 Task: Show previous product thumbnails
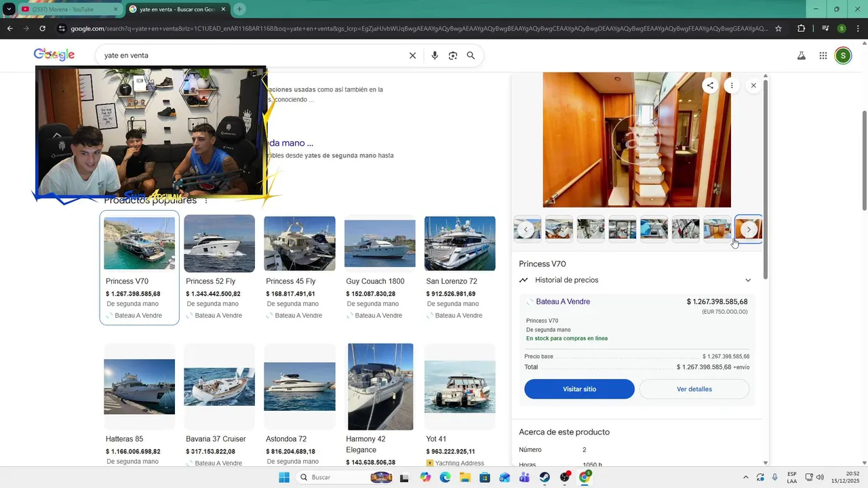(526, 230)
